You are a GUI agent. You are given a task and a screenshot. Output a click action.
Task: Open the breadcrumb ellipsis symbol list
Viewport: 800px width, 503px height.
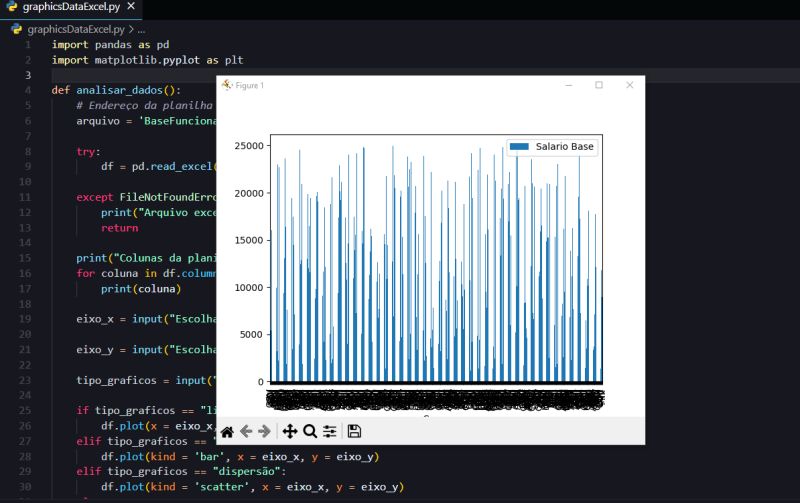[141, 30]
